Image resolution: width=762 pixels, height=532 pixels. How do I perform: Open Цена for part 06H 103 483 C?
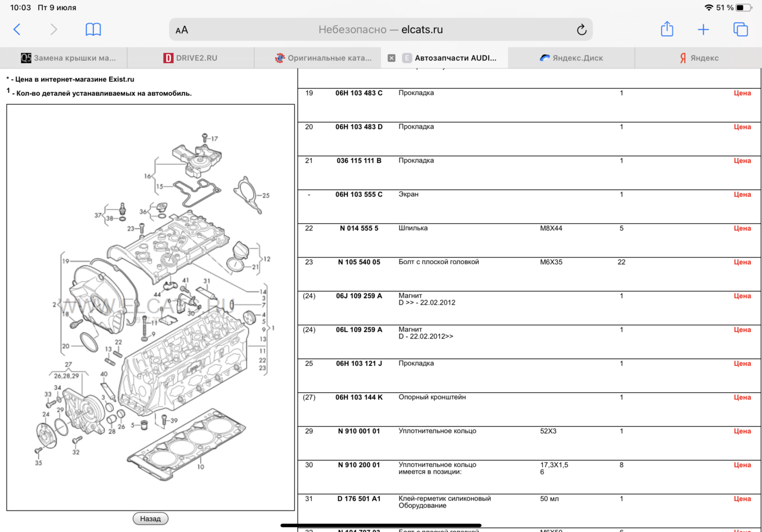742,93
